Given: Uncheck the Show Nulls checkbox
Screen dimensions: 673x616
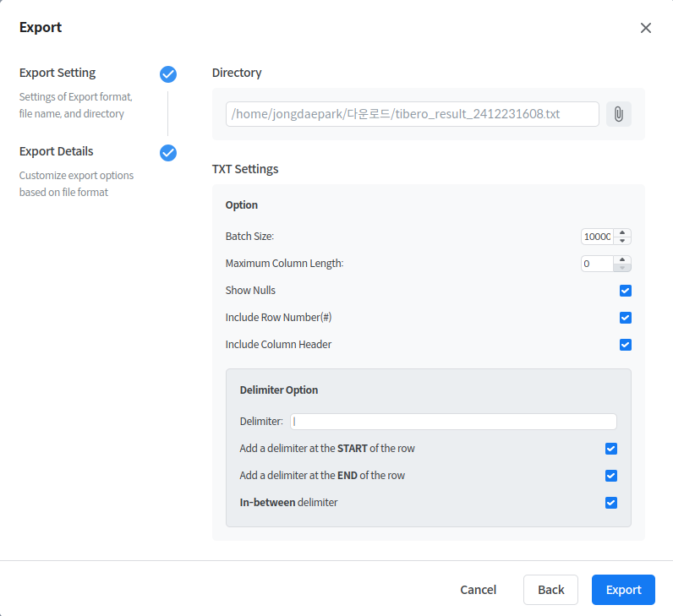Looking at the screenshot, I should point(626,291).
